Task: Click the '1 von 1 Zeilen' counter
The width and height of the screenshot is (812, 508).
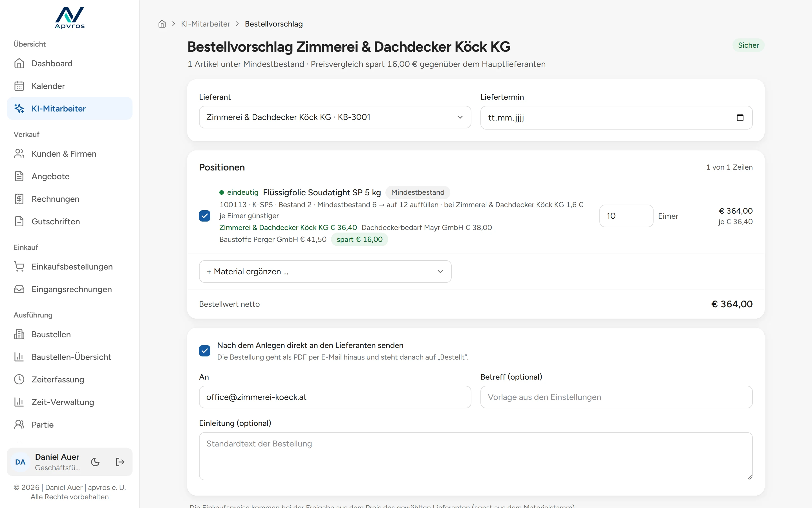Action: (729, 167)
